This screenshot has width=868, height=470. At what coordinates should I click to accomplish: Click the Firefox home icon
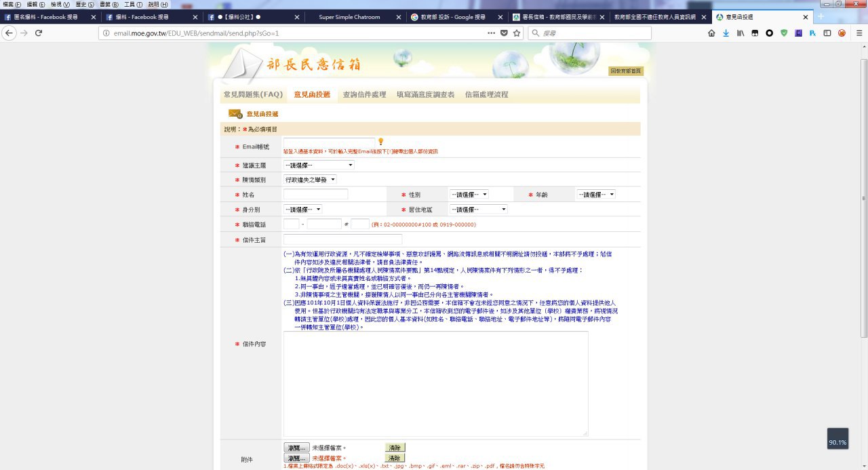(711, 33)
